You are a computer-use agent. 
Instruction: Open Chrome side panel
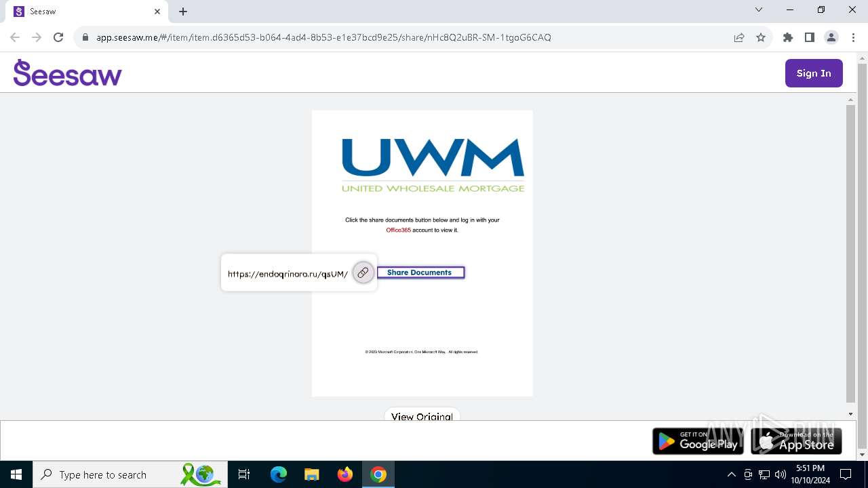[810, 37]
